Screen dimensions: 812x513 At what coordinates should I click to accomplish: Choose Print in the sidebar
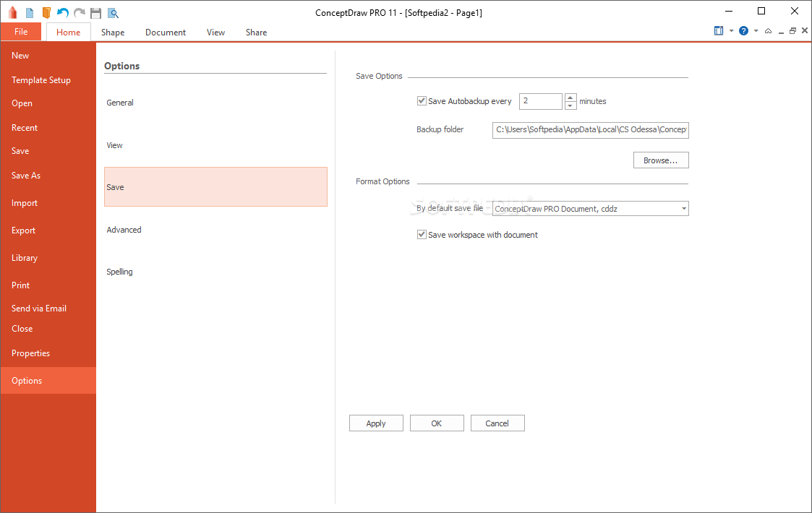click(48, 285)
